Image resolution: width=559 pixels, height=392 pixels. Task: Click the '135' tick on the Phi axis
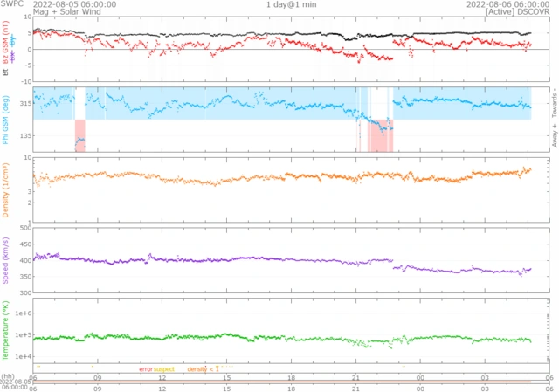tap(25, 135)
